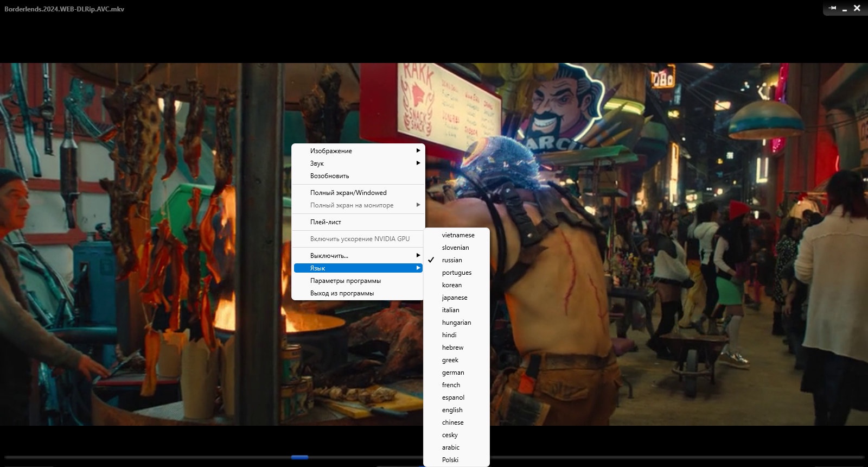Select french from the language list
868x467 pixels.
tap(456, 385)
